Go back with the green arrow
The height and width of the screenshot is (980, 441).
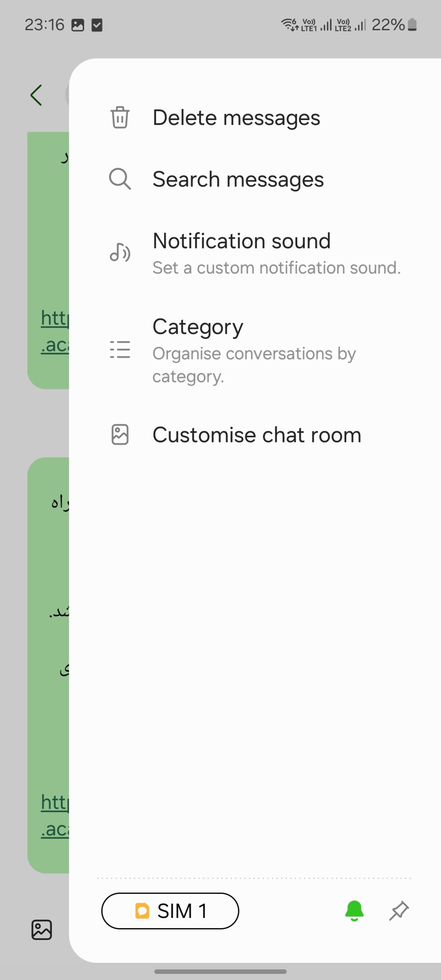(x=36, y=95)
